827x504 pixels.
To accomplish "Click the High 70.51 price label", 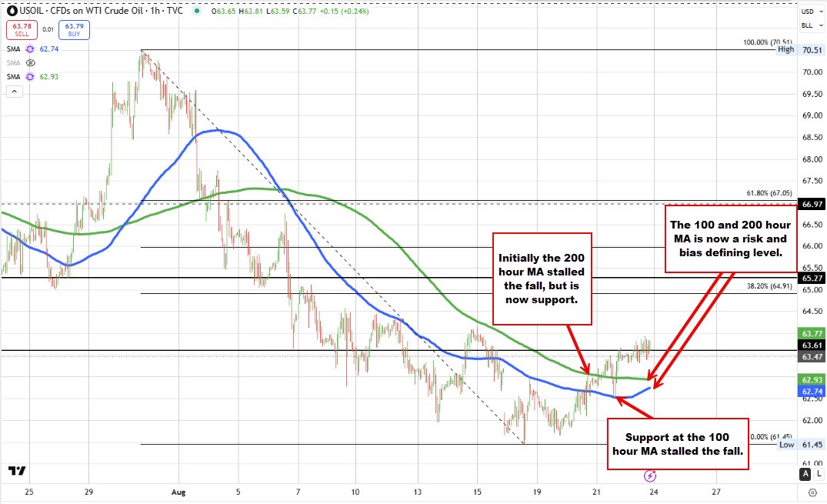I will click(x=800, y=49).
